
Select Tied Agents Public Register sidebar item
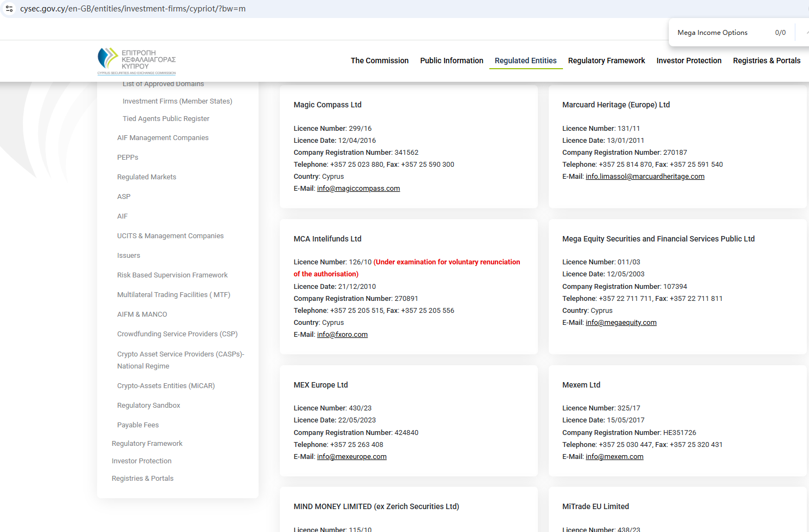coord(166,119)
